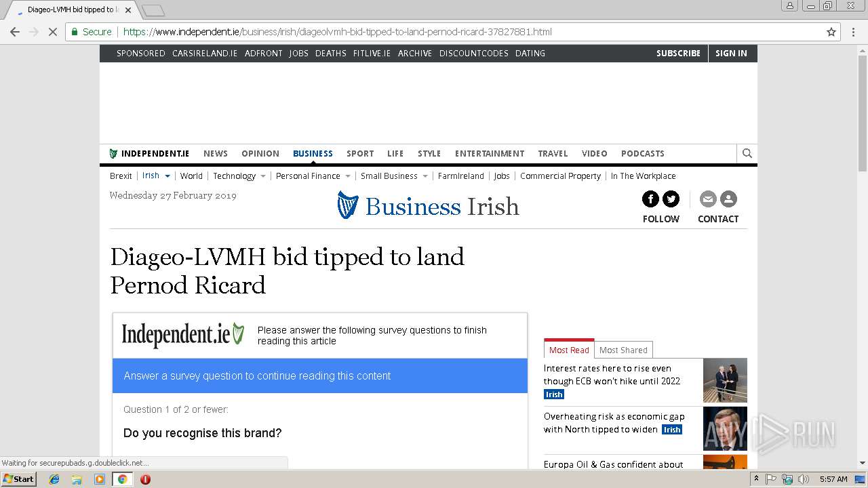The height and width of the screenshot is (488, 868).
Task: Open the Windows Start button
Action: pyautogui.click(x=18, y=479)
